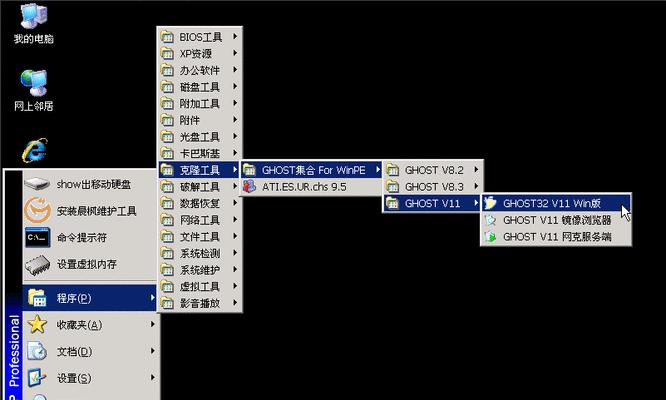This screenshot has height=400, width=666.
Task: Click the GHOST V11 网克服务端 text
Action: click(557, 237)
